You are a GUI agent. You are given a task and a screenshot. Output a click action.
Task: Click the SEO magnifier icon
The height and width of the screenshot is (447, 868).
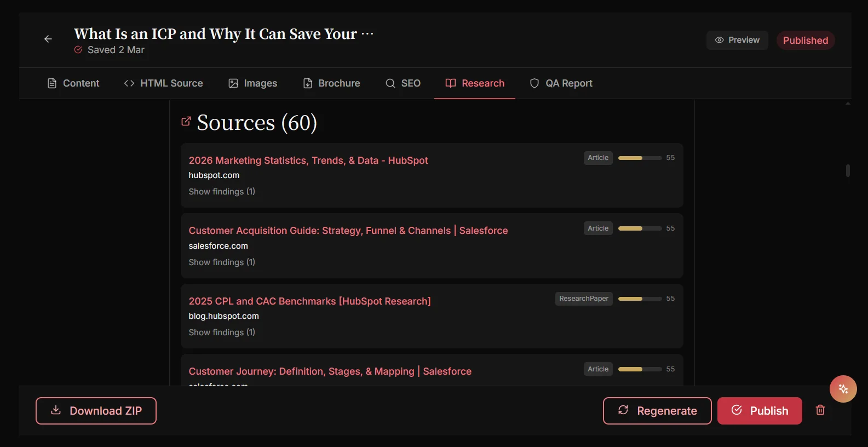coord(390,83)
